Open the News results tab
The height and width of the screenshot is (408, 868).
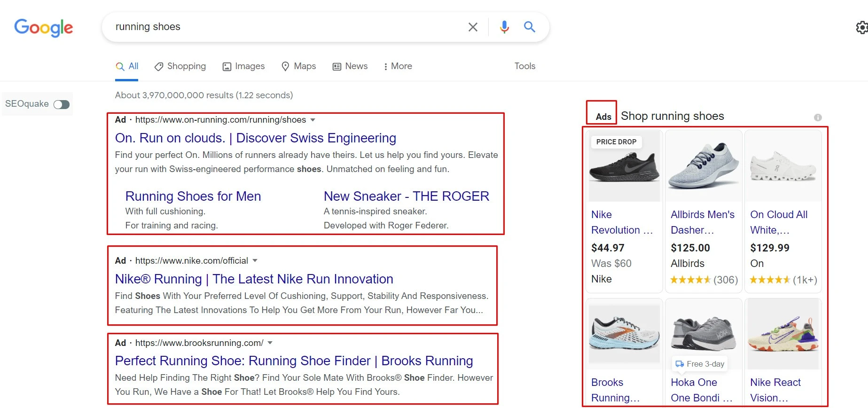pyautogui.click(x=350, y=66)
